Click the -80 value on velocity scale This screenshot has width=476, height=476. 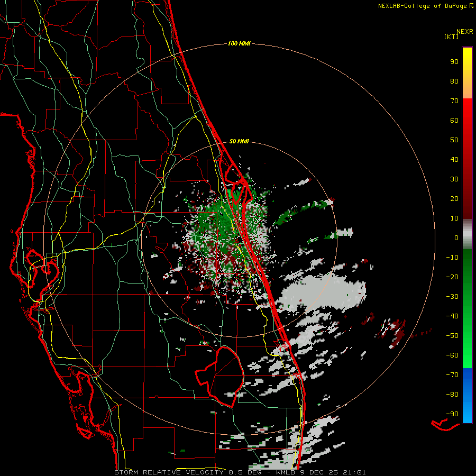(x=452, y=395)
